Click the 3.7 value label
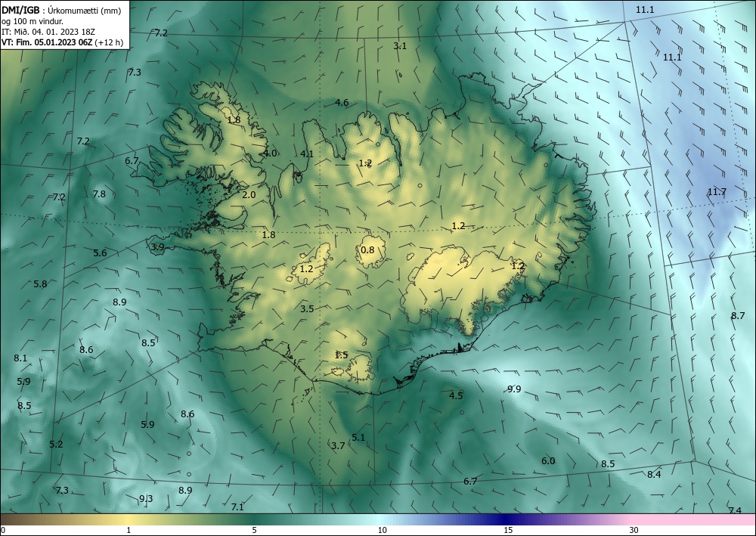Screen dimensions: 756x536 tap(338, 445)
